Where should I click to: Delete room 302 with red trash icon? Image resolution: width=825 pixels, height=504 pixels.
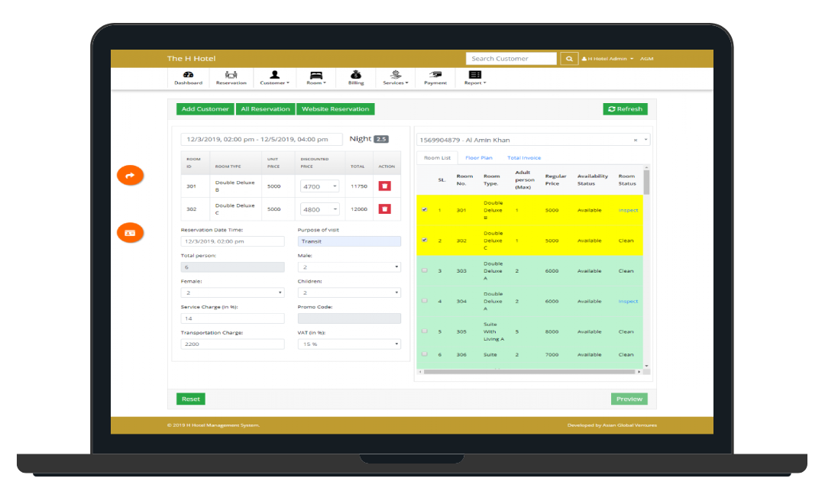[384, 209]
